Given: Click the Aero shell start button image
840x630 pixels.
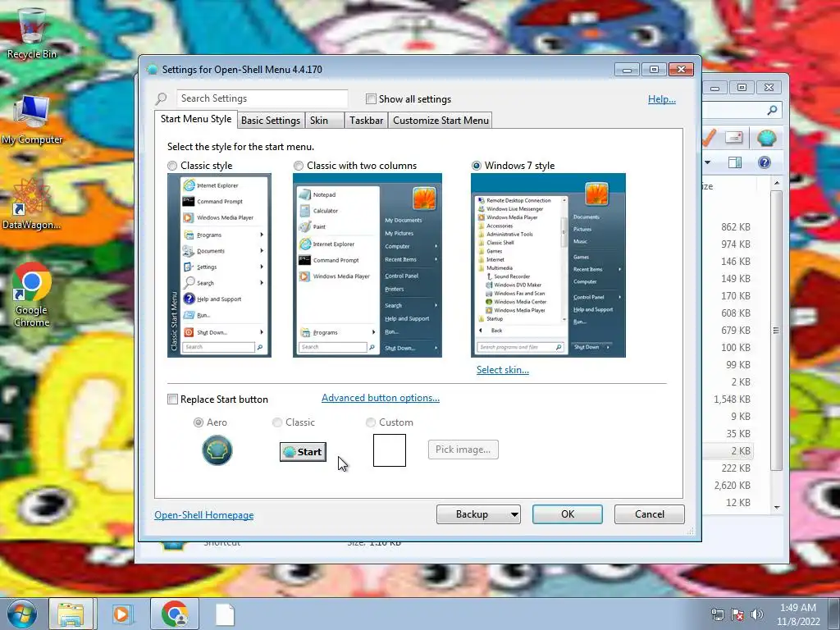Looking at the screenshot, I should coord(217,450).
